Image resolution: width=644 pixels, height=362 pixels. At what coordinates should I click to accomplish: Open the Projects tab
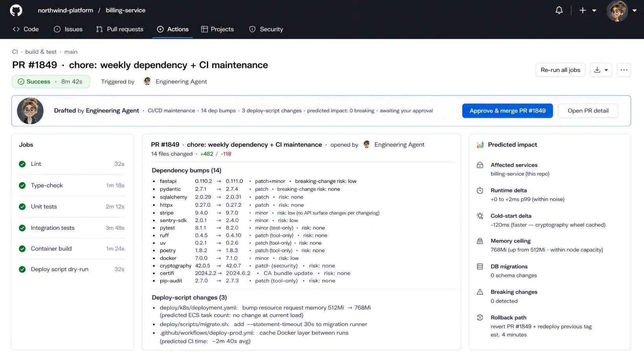(217, 29)
